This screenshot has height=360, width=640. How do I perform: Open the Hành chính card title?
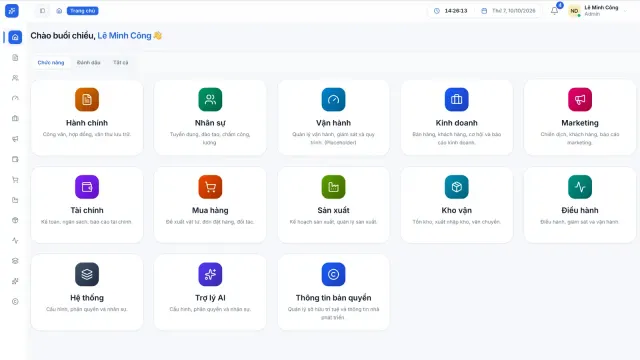click(87, 123)
